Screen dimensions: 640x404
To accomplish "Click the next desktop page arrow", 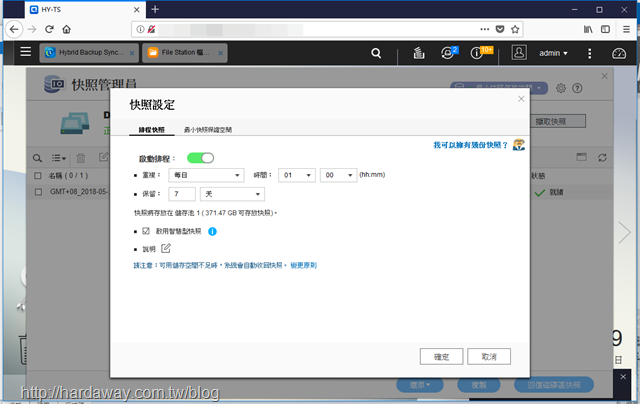I will pyautogui.click(x=624, y=233).
